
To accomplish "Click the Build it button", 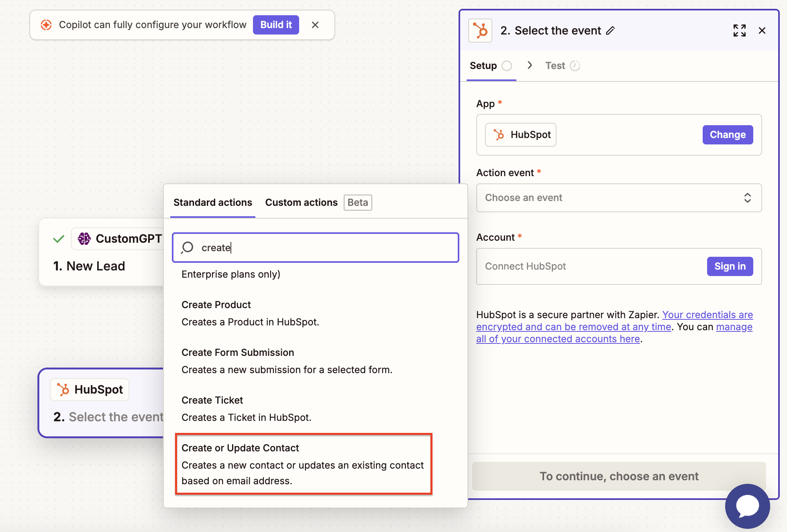I will click(x=276, y=25).
